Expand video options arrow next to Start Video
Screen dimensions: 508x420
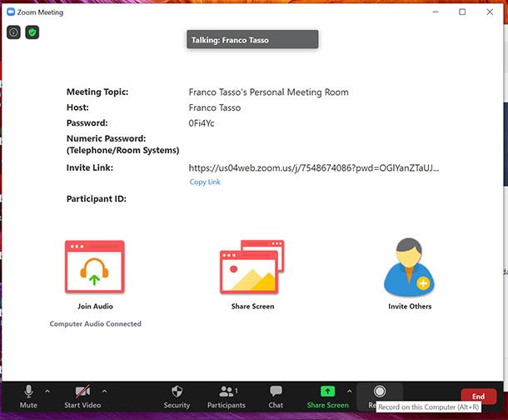click(104, 392)
